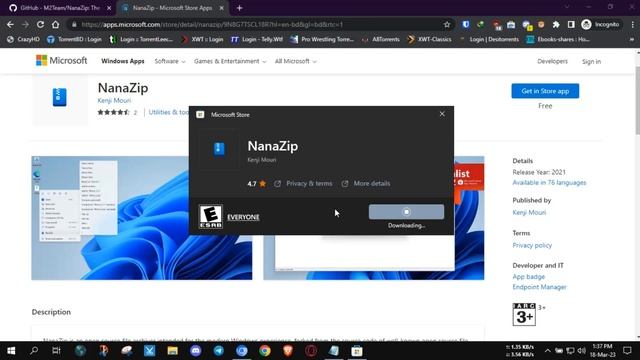This screenshot has width=640, height=360.
Task: Click the EVERYONE ESRB rating link
Action: click(243, 217)
